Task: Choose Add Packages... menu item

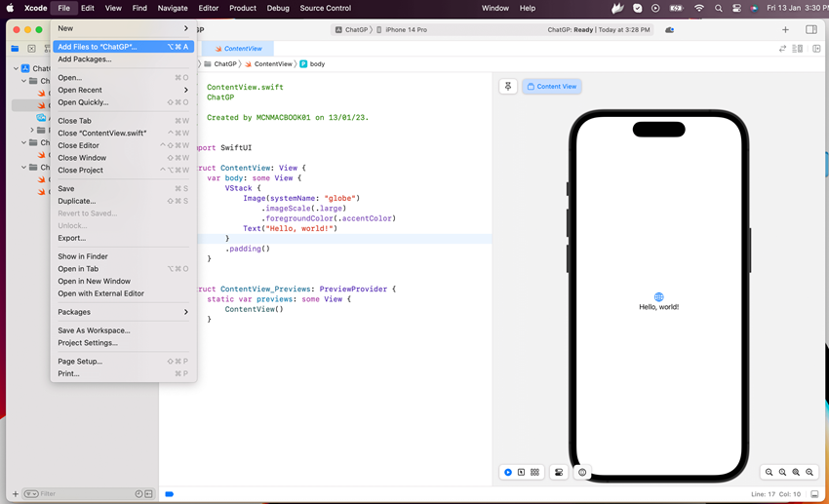Action: pos(123,59)
